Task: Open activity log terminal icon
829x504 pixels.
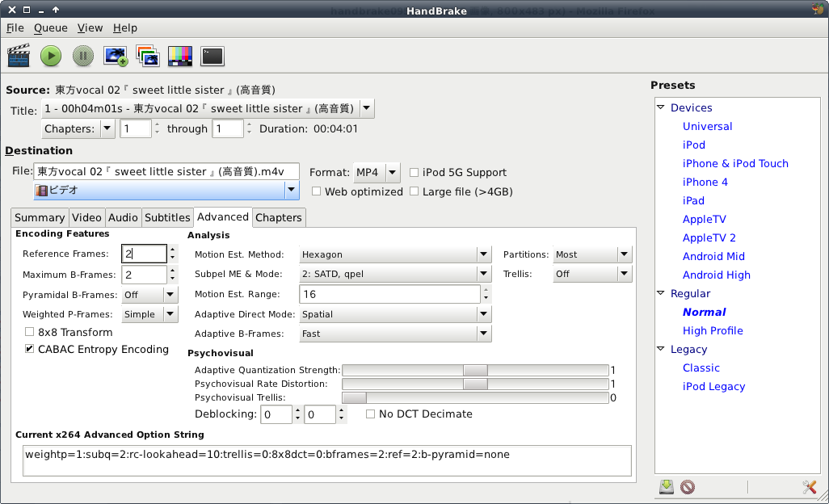Action: [212, 56]
